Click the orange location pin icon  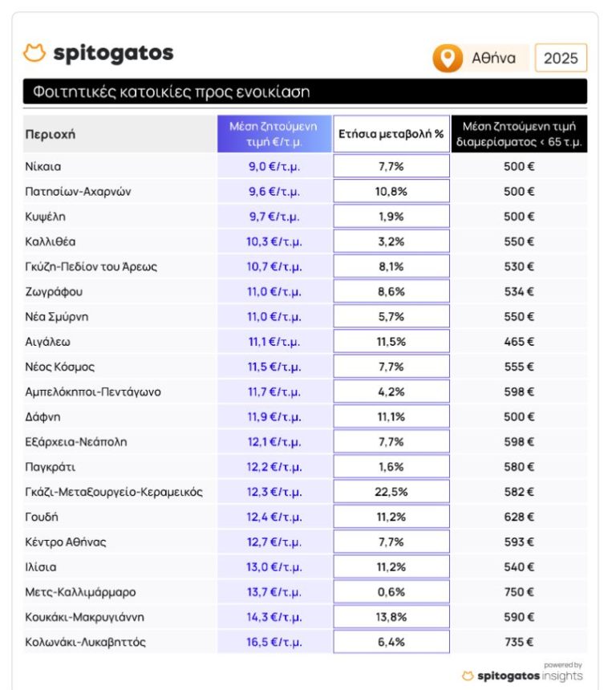(448, 59)
